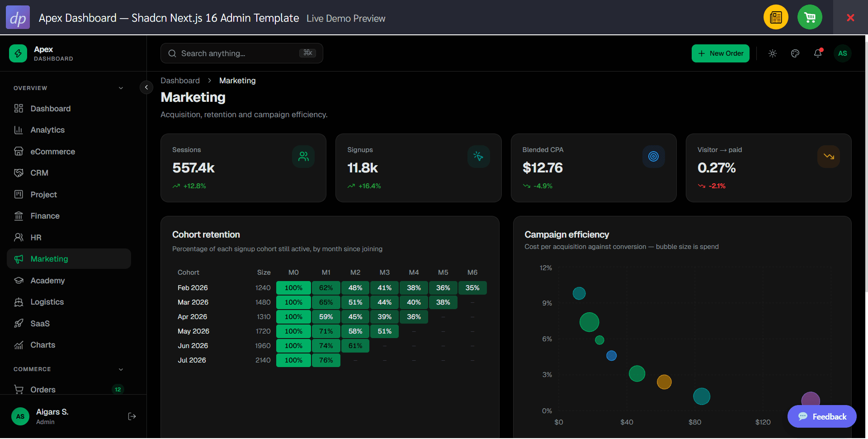Screen dimensions: 868x439
Task: Open the AS user avatar menu
Action: [843, 53]
